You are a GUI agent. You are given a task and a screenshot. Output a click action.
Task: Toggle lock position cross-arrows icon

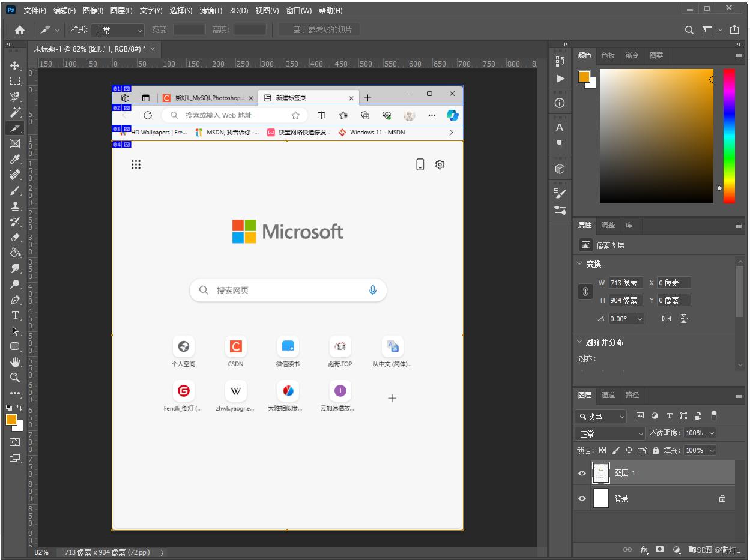629,450
